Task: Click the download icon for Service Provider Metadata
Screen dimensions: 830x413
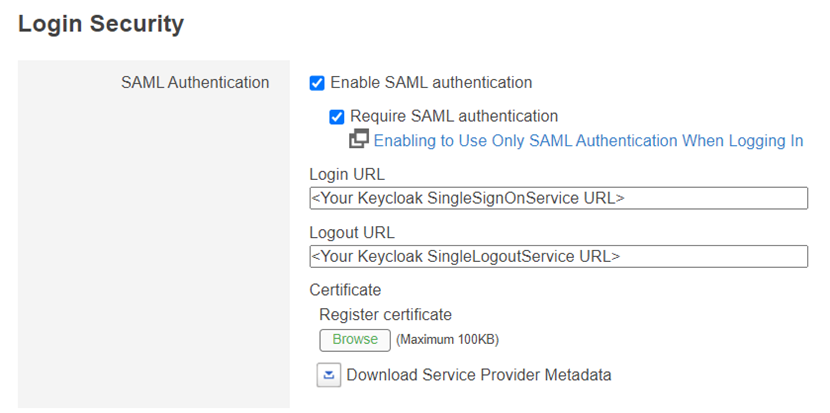Action: (x=329, y=375)
